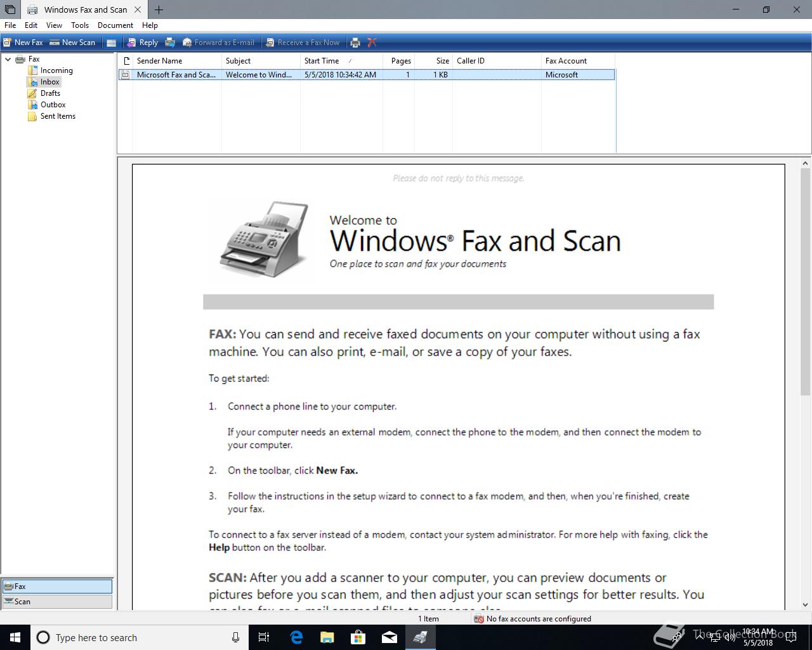Toggle the preview pane toolbar icon

[x=112, y=43]
